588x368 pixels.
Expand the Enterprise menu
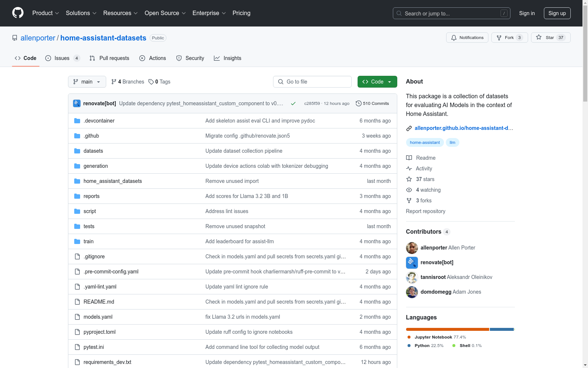pyautogui.click(x=209, y=13)
